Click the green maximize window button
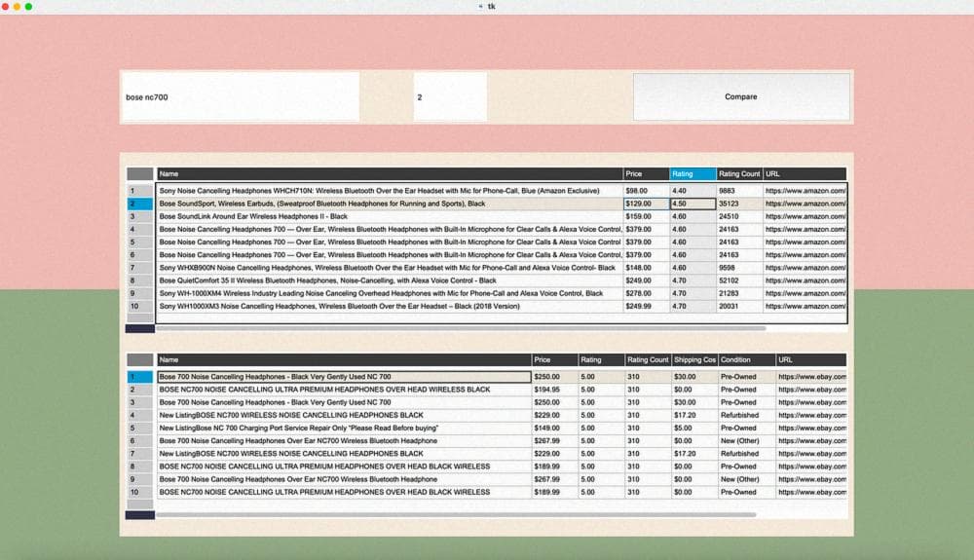 (28, 7)
